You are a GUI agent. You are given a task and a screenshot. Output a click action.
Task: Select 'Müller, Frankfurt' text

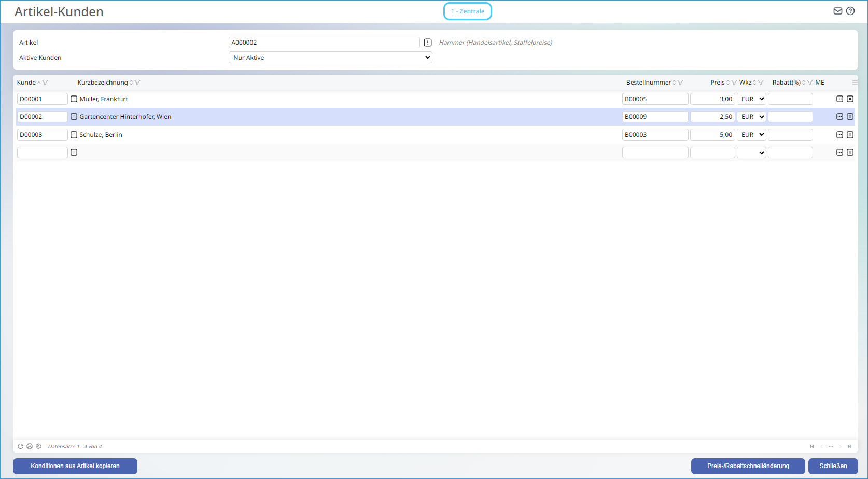coord(104,99)
